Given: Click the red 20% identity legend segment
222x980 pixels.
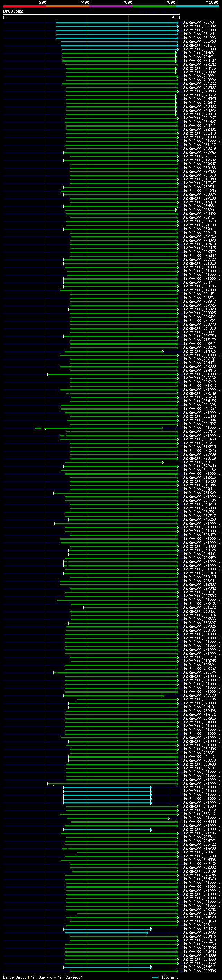Looking at the screenshot, I should [25, 6].
